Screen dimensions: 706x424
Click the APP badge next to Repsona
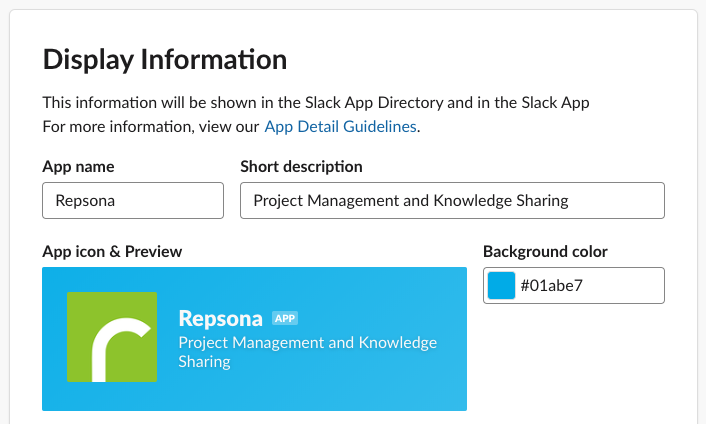(285, 318)
